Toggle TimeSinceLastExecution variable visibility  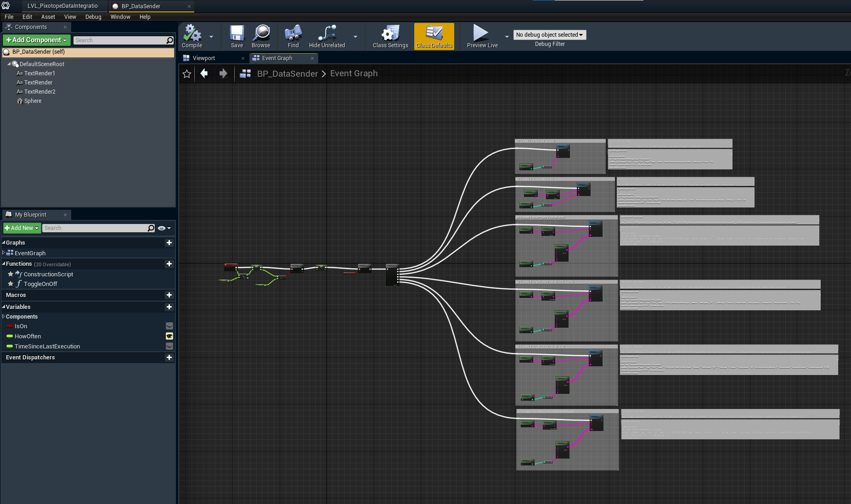pyautogui.click(x=169, y=347)
